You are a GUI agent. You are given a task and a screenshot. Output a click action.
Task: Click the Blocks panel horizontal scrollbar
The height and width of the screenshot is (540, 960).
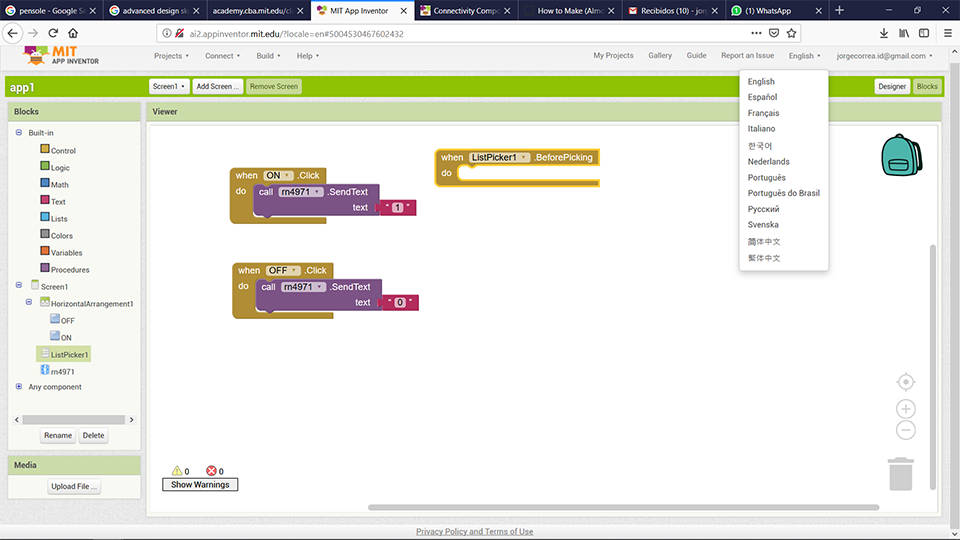[73, 419]
